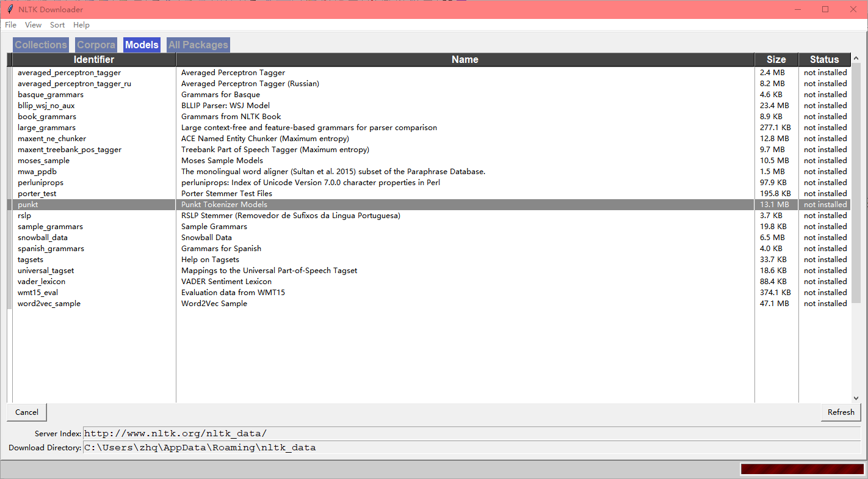Click the 277.1 KB size cell
868x479 pixels.
pyautogui.click(x=776, y=128)
